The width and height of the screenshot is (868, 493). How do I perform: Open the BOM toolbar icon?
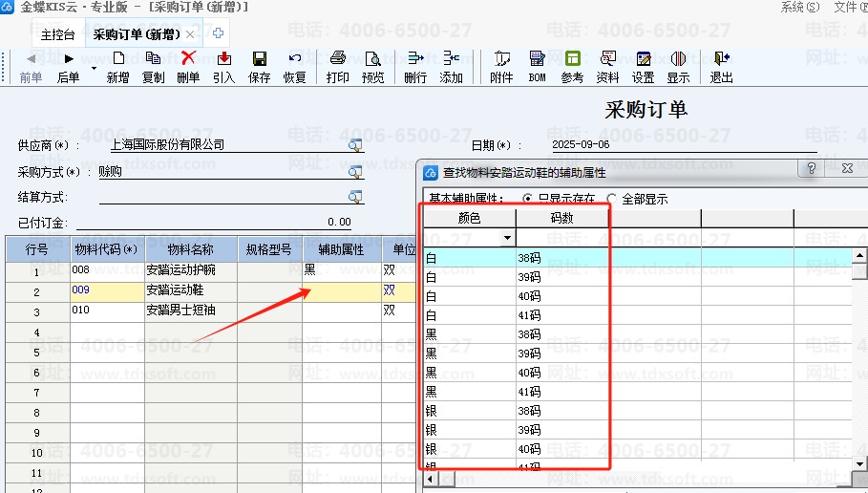coord(536,66)
